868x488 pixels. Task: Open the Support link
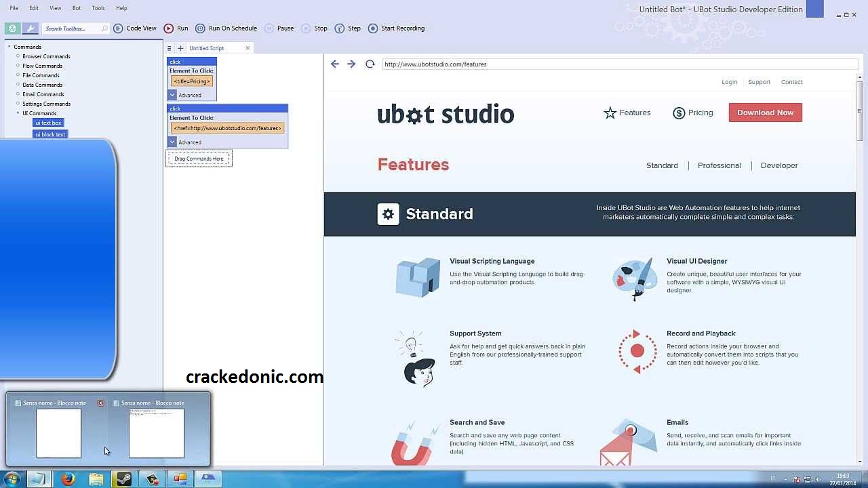(x=759, y=82)
